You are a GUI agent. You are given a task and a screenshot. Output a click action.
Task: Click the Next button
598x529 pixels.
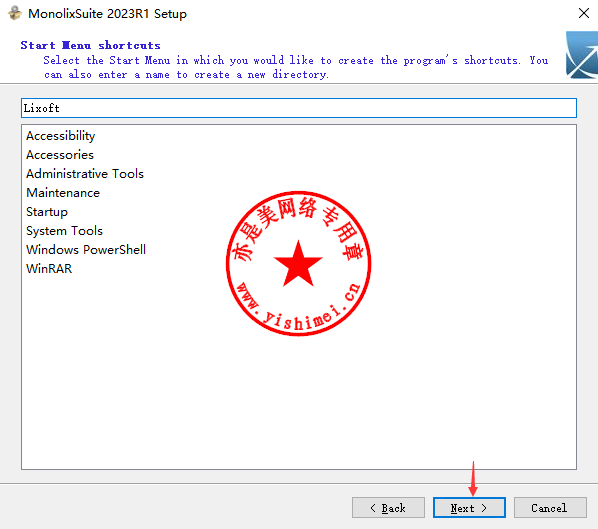469,508
